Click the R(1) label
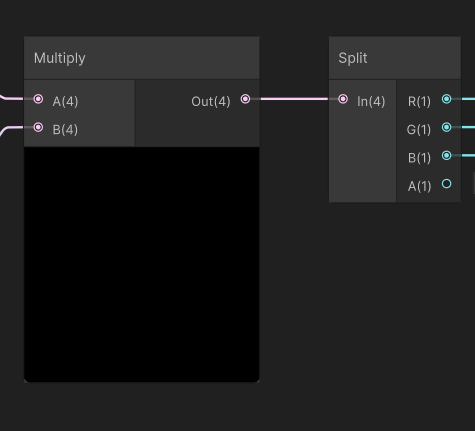 pyautogui.click(x=419, y=102)
